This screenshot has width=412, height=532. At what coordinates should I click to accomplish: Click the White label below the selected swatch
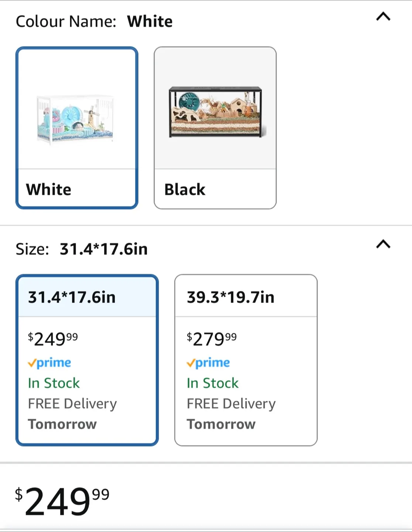pos(48,190)
